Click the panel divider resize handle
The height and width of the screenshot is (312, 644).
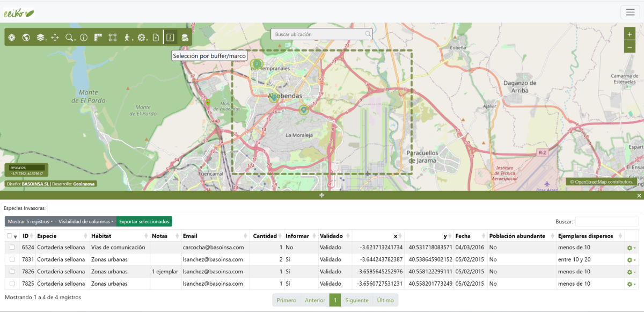[x=322, y=195]
